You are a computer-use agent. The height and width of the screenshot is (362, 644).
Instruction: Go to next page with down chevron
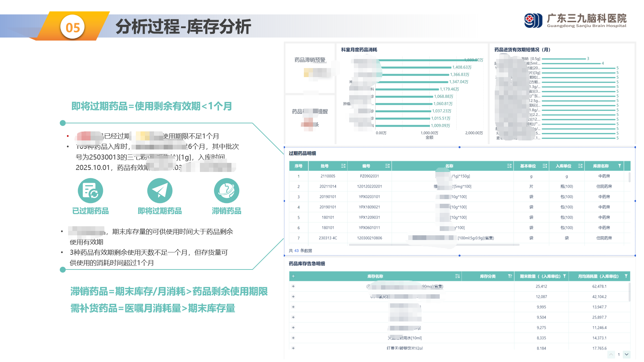(627, 354)
